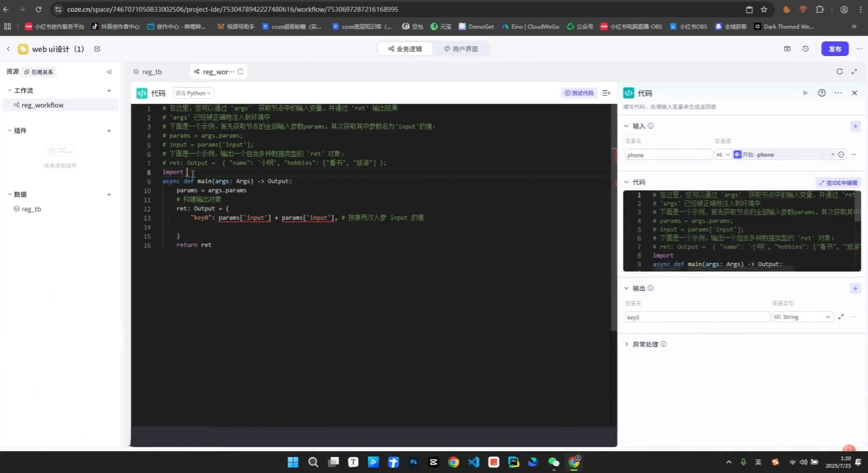Add a new plugin with plus icon
This screenshot has width=868, height=473.
pyautogui.click(x=109, y=131)
